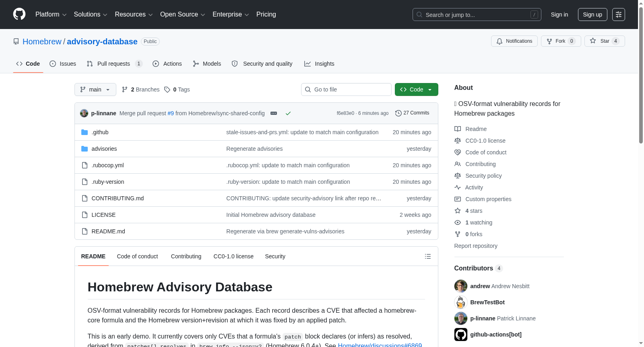Viewport: 644px width, 347px height.
Task: Select the README file tab
Action: click(x=93, y=256)
